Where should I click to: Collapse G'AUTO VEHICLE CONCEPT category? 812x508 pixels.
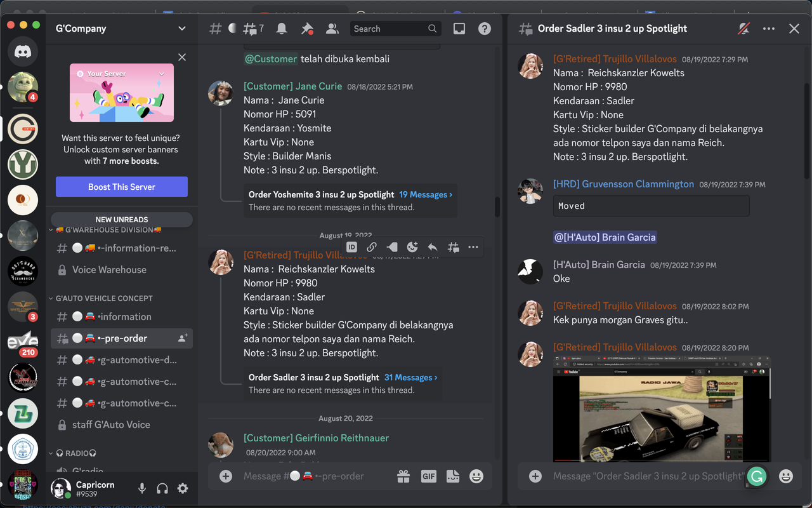tap(101, 298)
